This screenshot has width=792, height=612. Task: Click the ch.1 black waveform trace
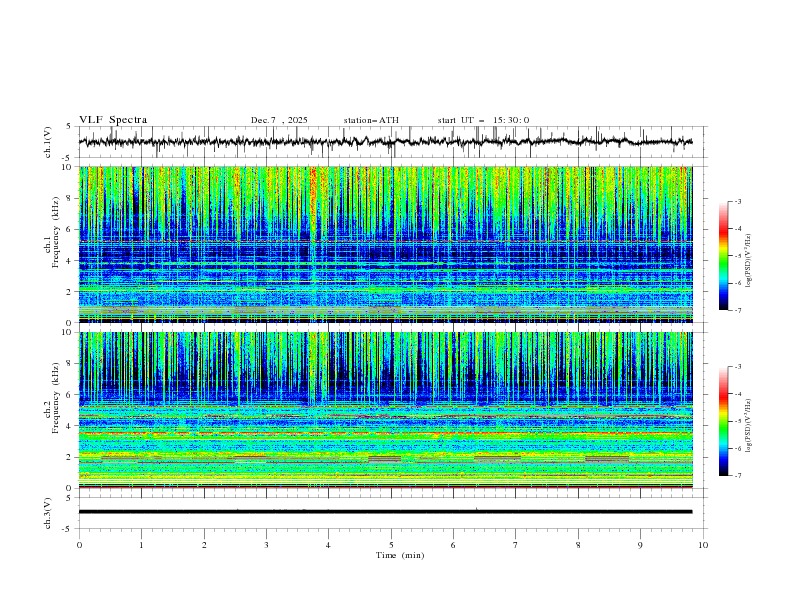pyautogui.click(x=385, y=142)
